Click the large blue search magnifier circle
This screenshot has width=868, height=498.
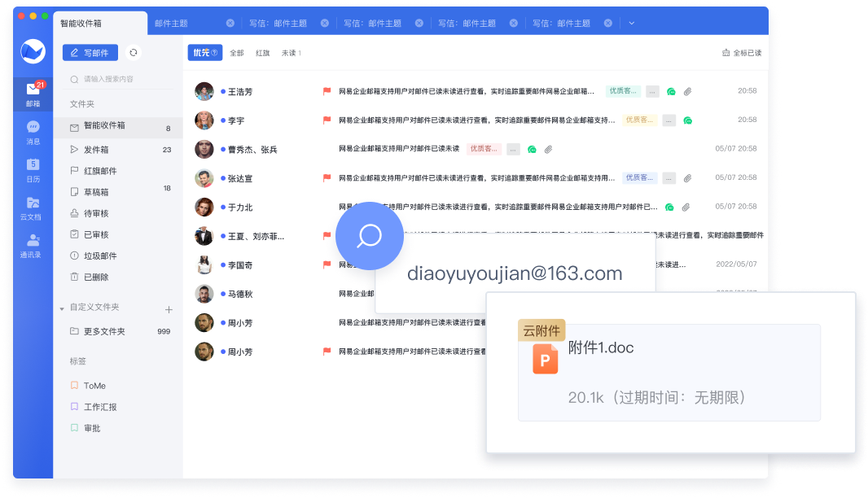370,236
